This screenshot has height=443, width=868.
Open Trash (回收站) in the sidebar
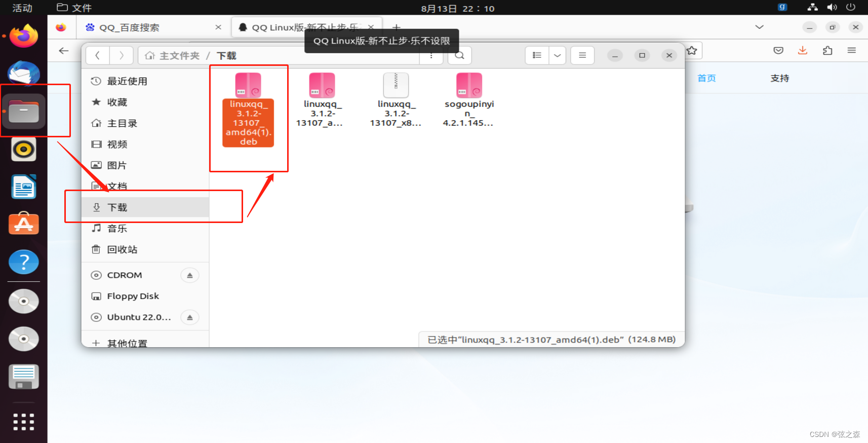[145, 249]
